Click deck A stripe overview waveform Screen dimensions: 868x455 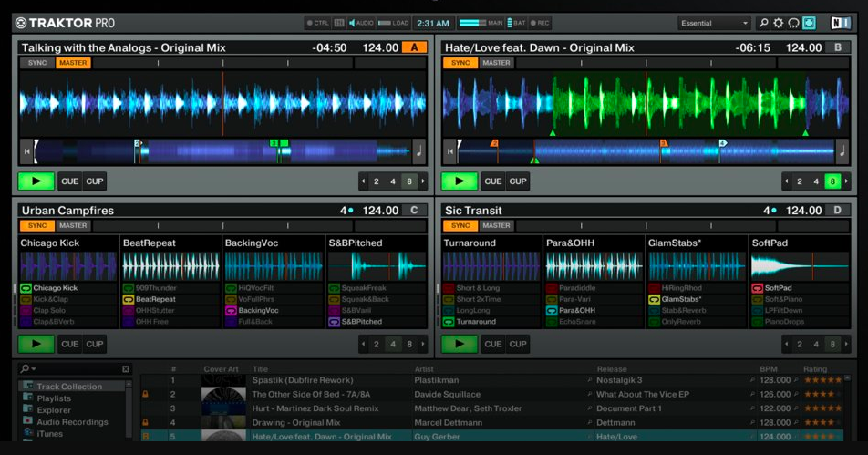pos(222,151)
